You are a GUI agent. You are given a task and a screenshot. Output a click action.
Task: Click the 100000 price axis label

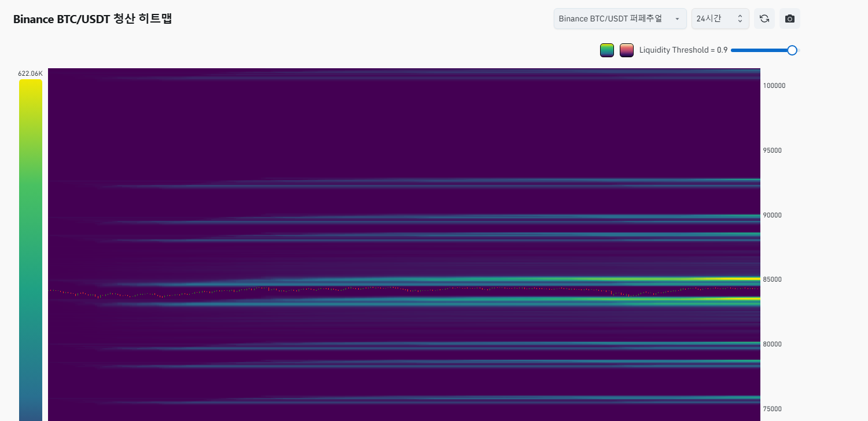pyautogui.click(x=774, y=86)
